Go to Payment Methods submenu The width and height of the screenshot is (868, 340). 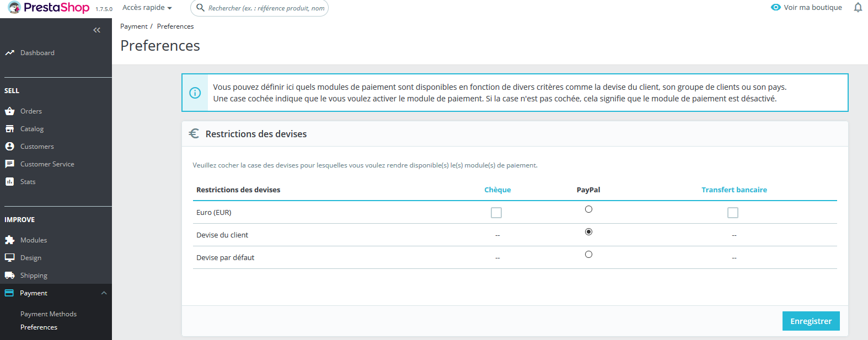tap(49, 314)
